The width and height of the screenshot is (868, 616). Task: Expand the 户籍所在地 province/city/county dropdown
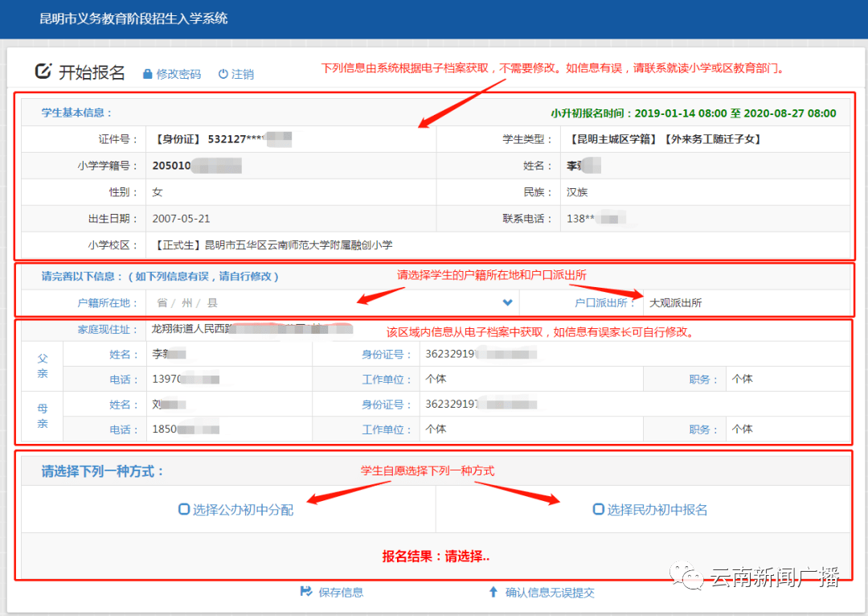click(x=332, y=303)
